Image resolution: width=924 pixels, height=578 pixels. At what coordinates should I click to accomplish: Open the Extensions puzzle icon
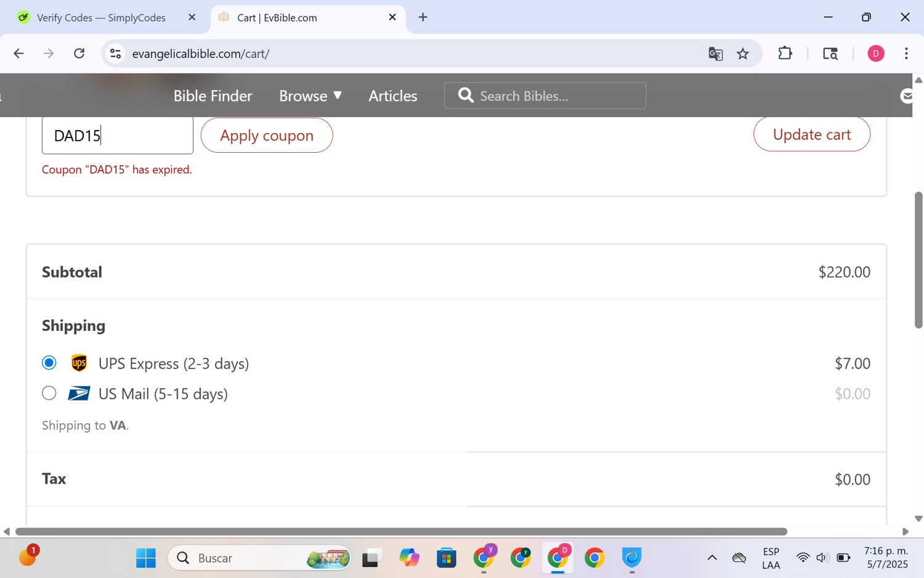coord(785,54)
